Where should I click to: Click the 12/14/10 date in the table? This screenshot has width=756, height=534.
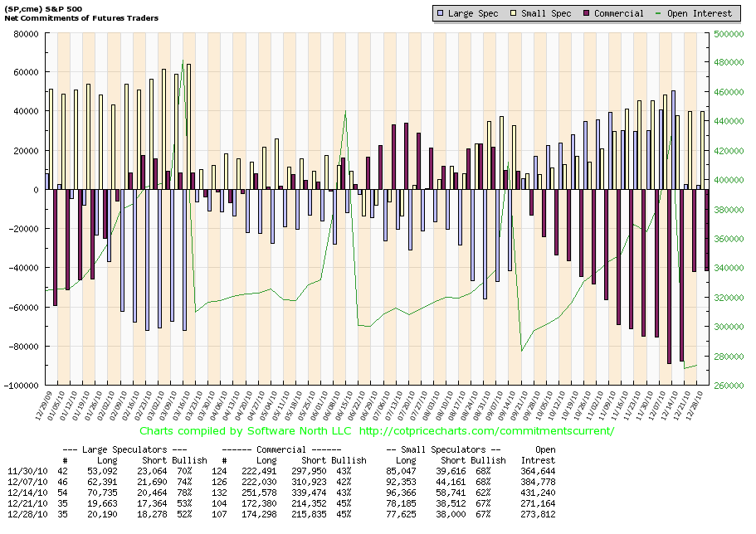27,493
